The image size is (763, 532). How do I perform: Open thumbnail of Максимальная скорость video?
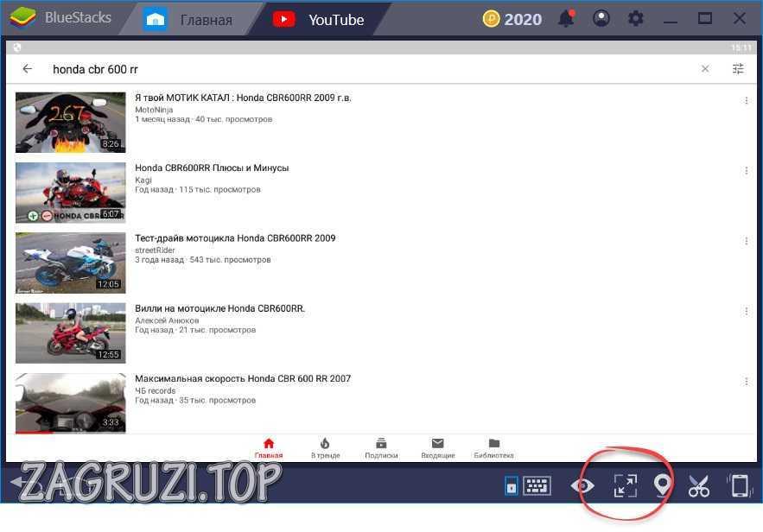point(71,403)
